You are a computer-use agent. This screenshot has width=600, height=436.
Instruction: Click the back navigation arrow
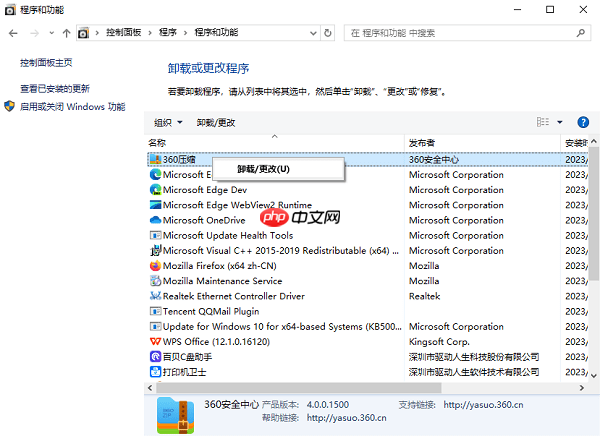[x=13, y=33]
